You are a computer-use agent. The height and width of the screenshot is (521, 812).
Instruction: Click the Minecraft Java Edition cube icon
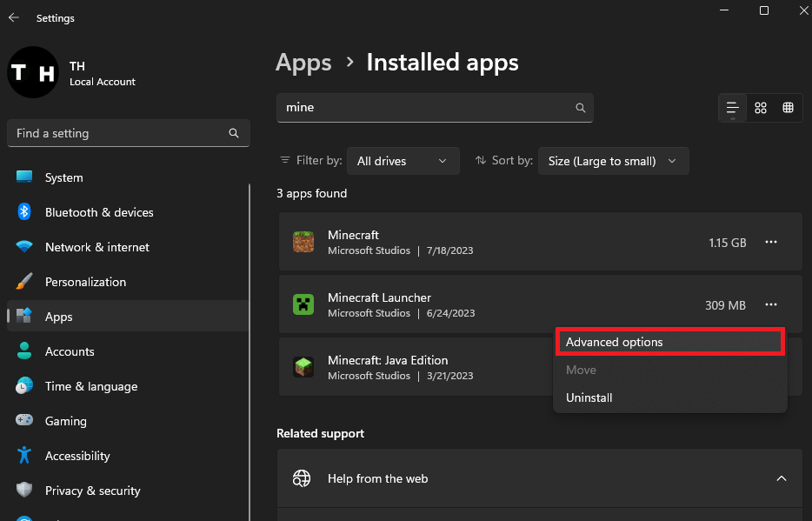click(303, 367)
